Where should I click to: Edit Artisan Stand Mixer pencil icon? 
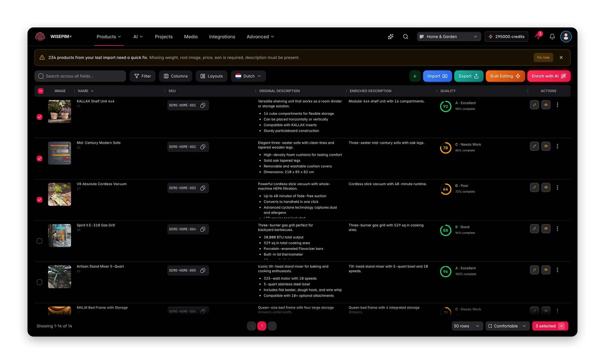(x=534, y=270)
